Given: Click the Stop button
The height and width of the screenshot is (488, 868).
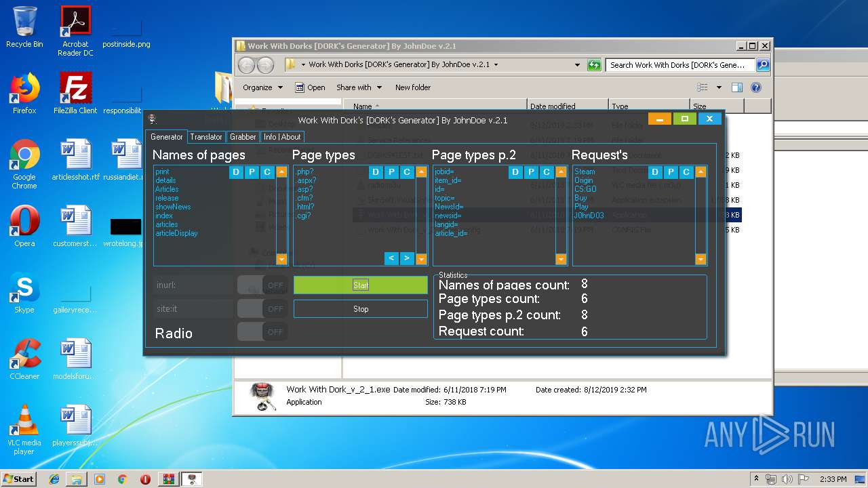Looking at the screenshot, I should pos(361,309).
